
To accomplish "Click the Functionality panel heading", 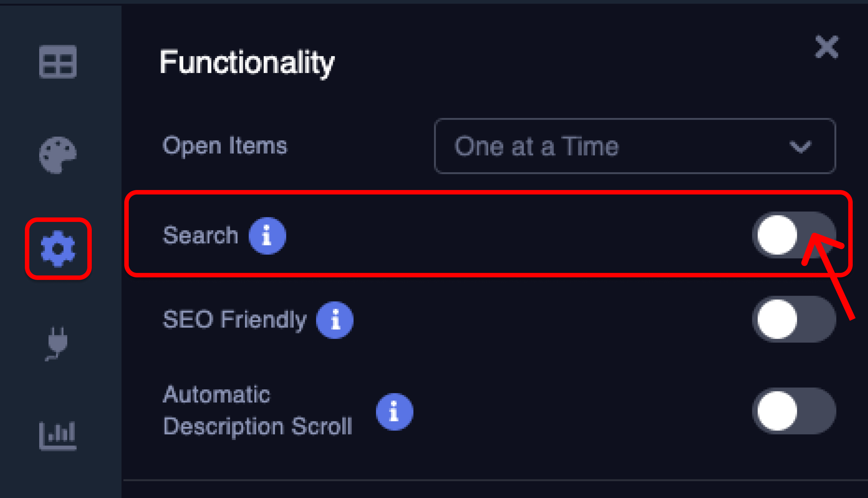I will coord(247,62).
